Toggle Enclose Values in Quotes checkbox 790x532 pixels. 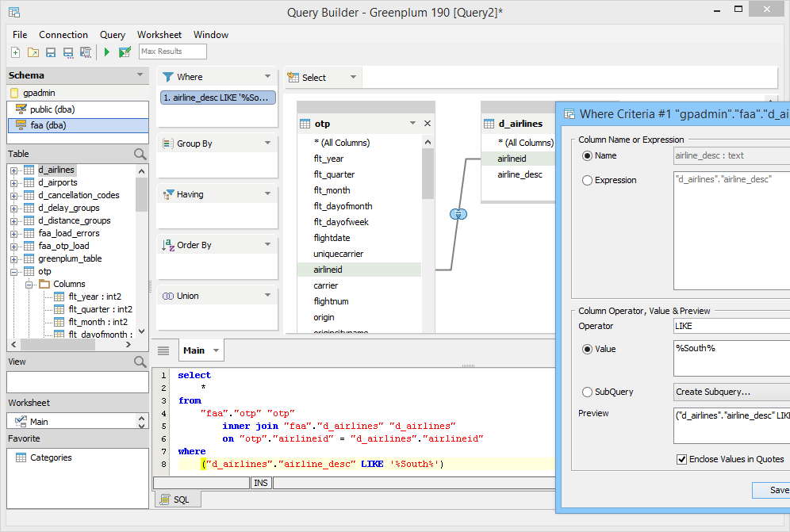pos(681,459)
